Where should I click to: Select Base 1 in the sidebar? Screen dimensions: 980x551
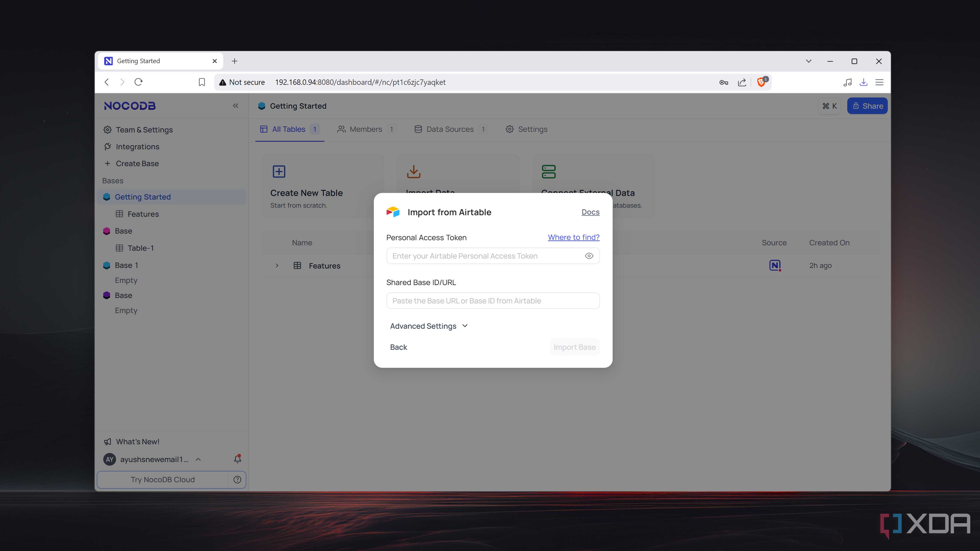click(x=126, y=265)
